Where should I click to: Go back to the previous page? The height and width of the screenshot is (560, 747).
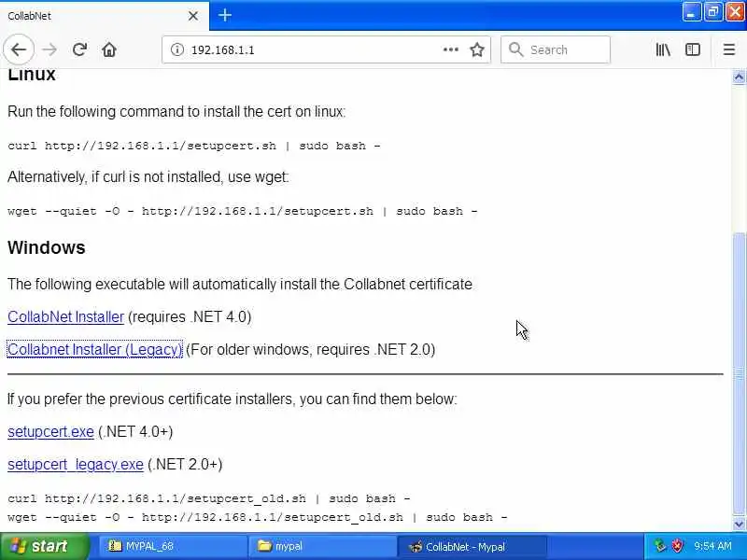point(19,49)
